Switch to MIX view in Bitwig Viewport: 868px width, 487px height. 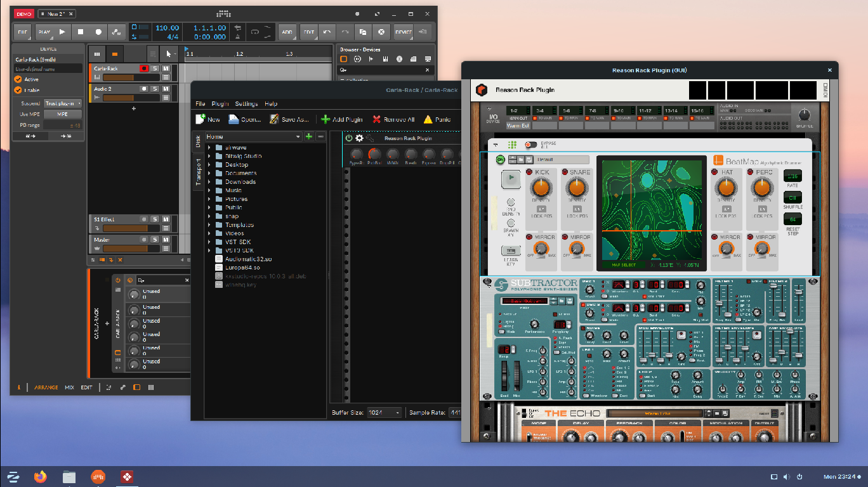[x=69, y=387]
